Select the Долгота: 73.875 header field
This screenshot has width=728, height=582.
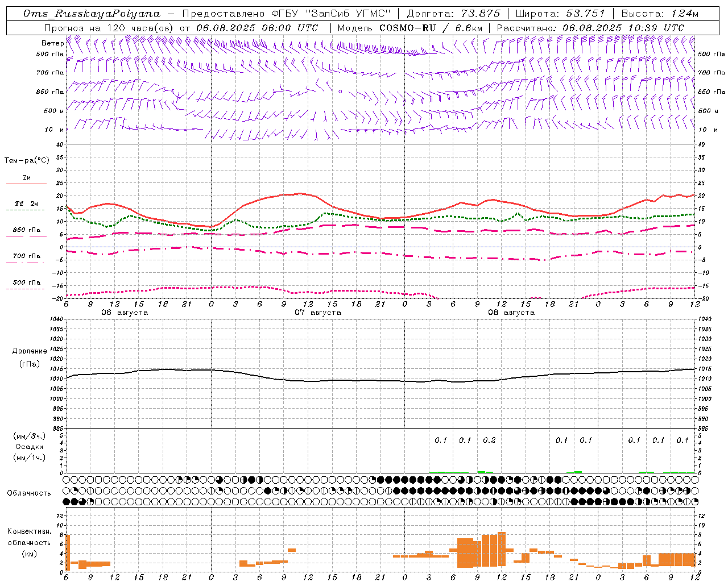tap(454, 14)
